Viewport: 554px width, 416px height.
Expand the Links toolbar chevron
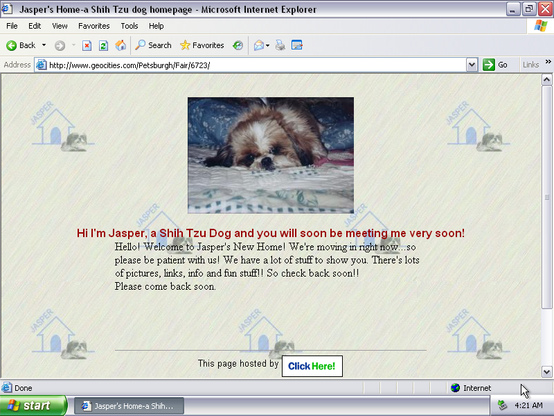click(x=548, y=62)
